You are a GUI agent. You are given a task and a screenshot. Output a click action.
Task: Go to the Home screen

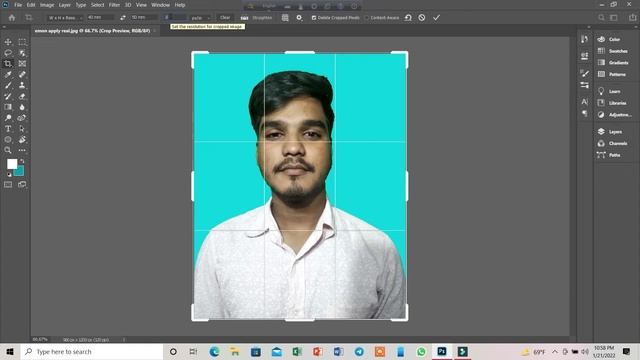(x=12, y=18)
